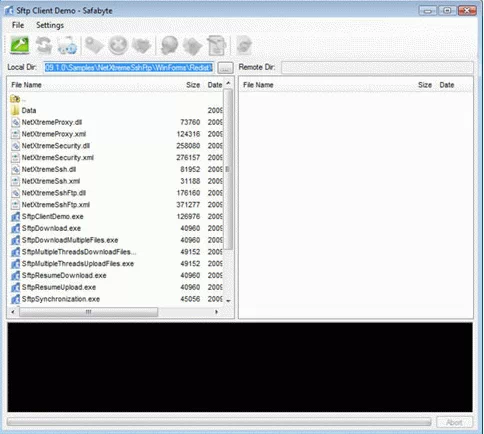Screen dimensions: 484x434
Task: Sort local list by Size header
Action: pyautogui.click(x=193, y=85)
